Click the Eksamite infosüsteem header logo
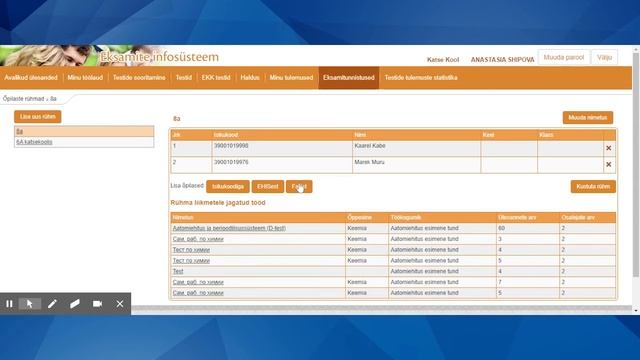The image size is (640, 360). 159,57
